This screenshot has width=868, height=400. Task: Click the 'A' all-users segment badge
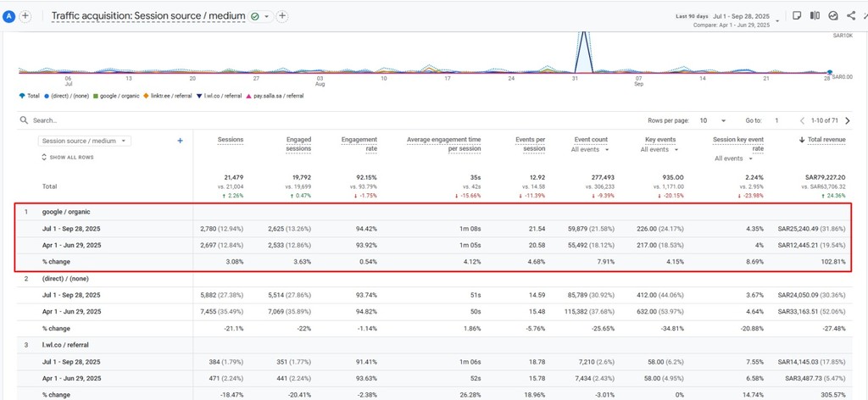point(9,16)
